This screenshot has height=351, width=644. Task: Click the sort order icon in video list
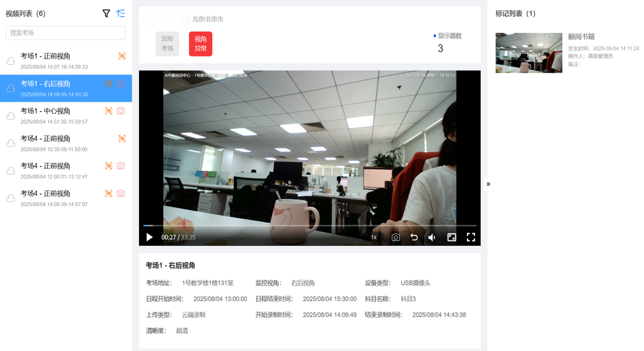point(121,13)
